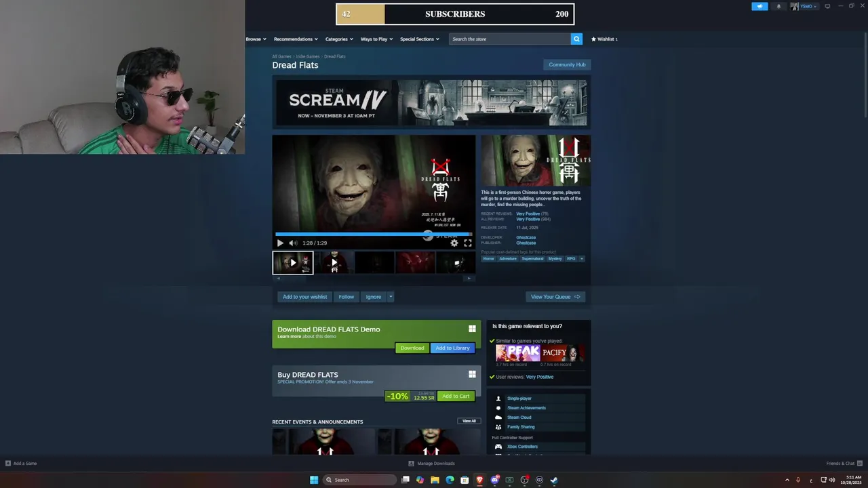
Task: Play the Dread Flats trailer video
Action: pos(280,243)
